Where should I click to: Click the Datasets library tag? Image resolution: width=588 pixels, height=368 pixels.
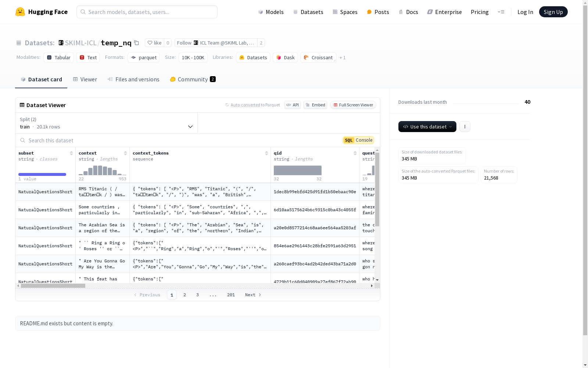point(253,57)
